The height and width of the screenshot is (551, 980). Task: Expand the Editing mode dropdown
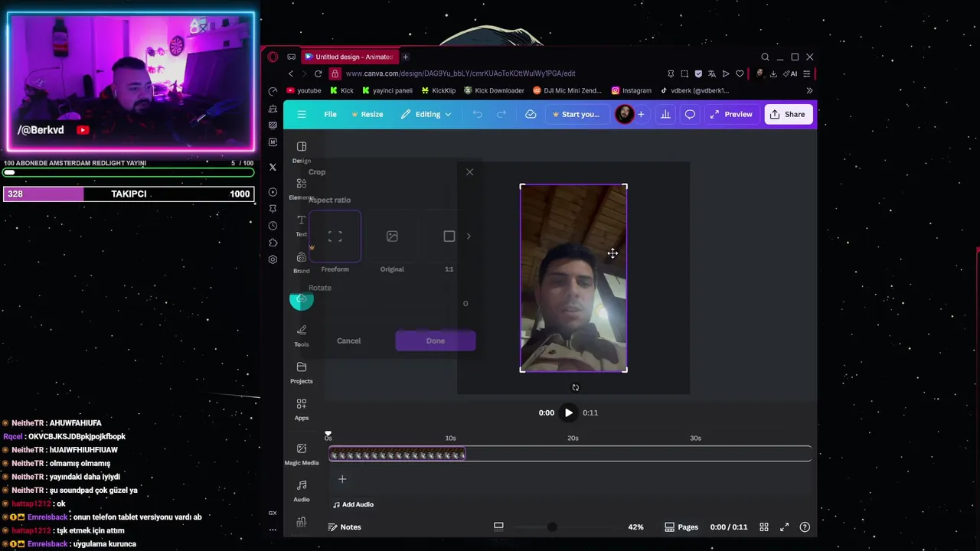[x=426, y=114]
